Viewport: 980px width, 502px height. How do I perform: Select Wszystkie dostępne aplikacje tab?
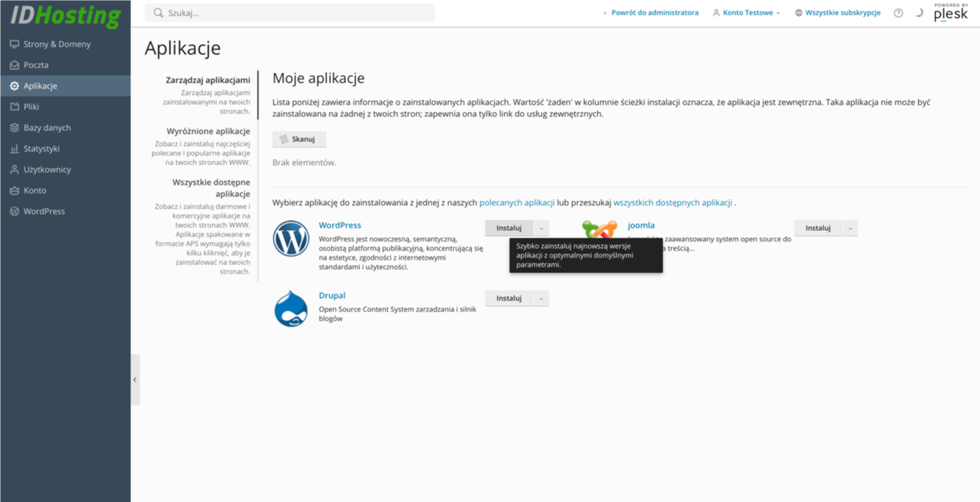point(211,188)
